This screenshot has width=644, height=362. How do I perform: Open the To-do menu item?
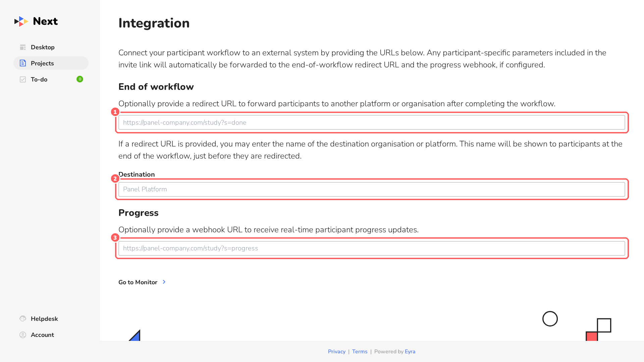pos(51,79)
